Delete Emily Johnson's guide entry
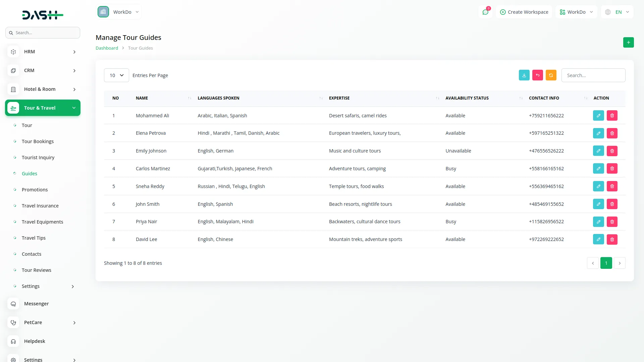644x362 pixels. pyautogui.click(x=612, y=151)
